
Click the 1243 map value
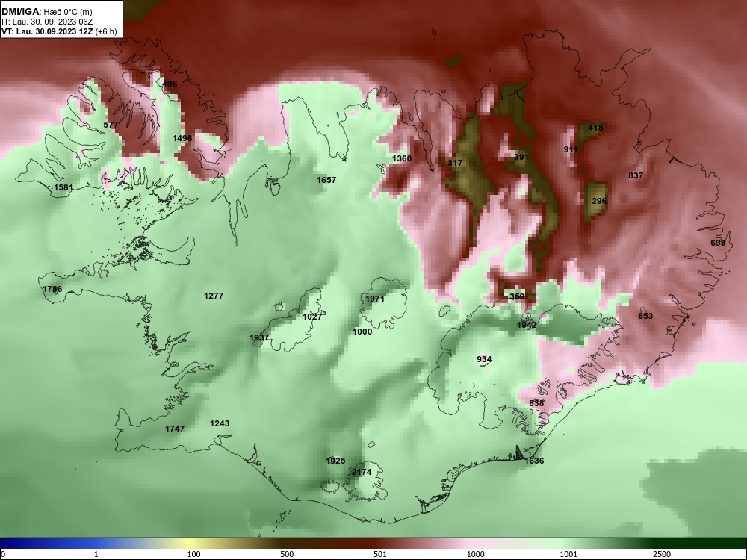point(220,423)
